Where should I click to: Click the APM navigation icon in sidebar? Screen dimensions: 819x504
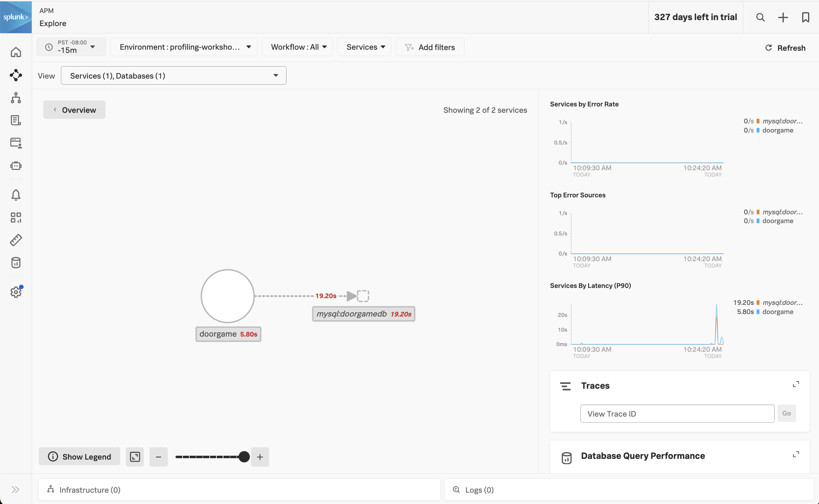click(16, 75)
